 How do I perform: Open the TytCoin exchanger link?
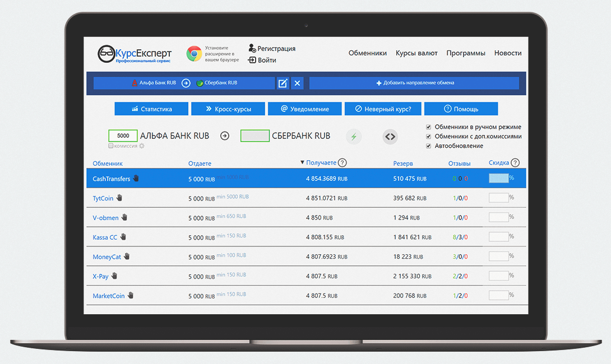click(103, 198)
